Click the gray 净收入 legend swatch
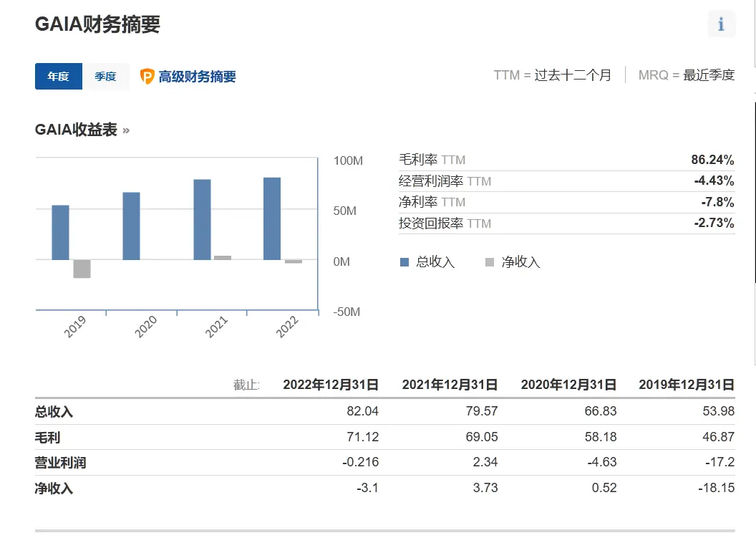 (490, 262)
